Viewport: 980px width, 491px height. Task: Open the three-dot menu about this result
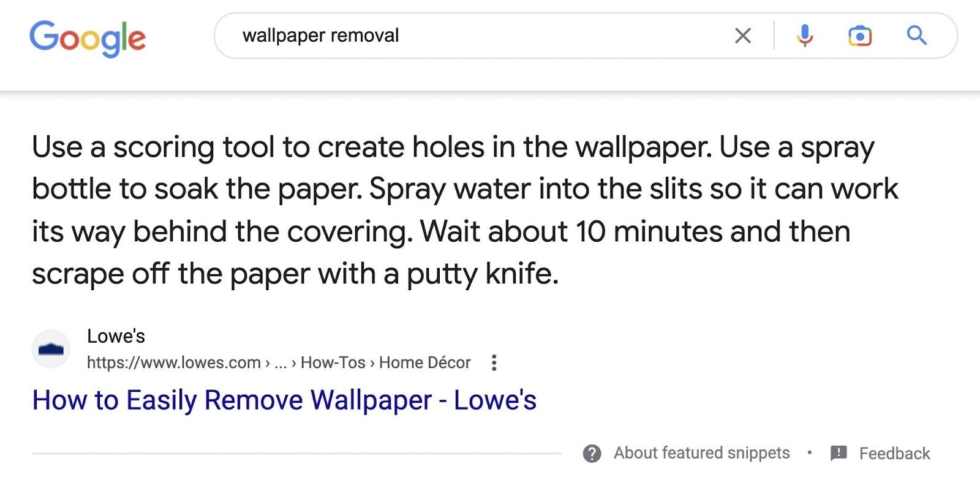[494, 363]
